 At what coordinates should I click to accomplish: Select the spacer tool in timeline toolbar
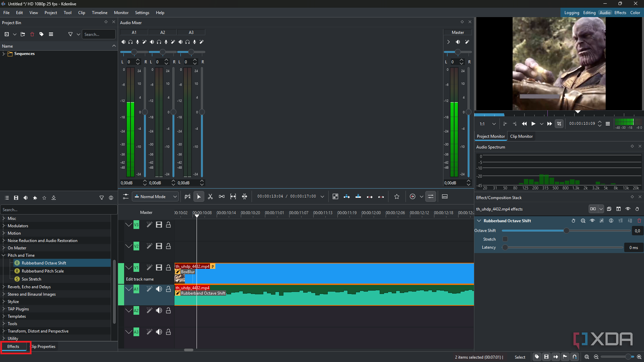click(x=222, y=197)
